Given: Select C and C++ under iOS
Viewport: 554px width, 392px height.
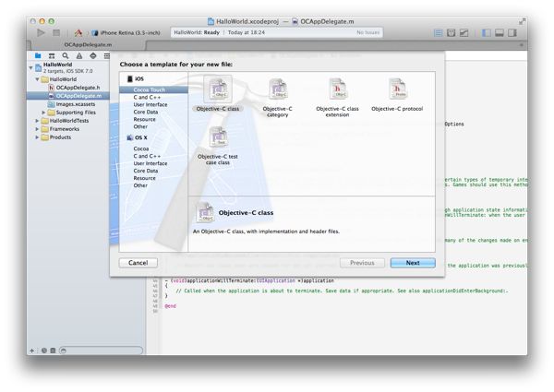Looking at the screenshot, I should coord(147,97).
